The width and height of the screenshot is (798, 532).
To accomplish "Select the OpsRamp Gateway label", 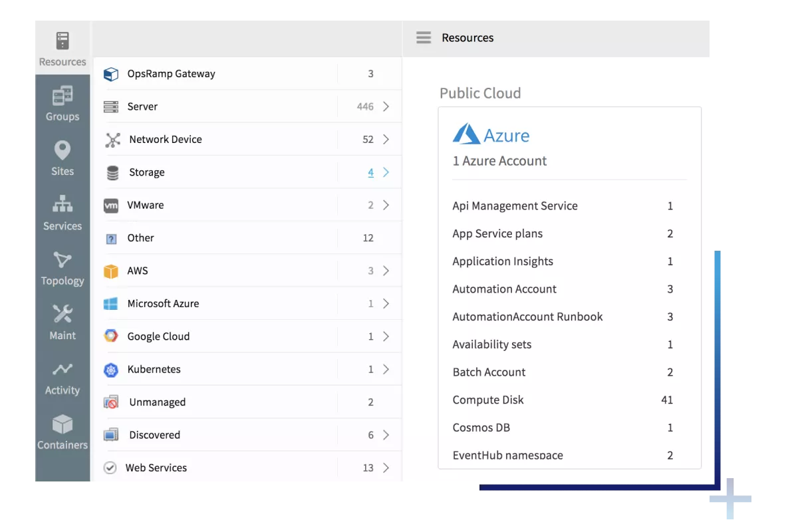I will click(x=172, y=74).
